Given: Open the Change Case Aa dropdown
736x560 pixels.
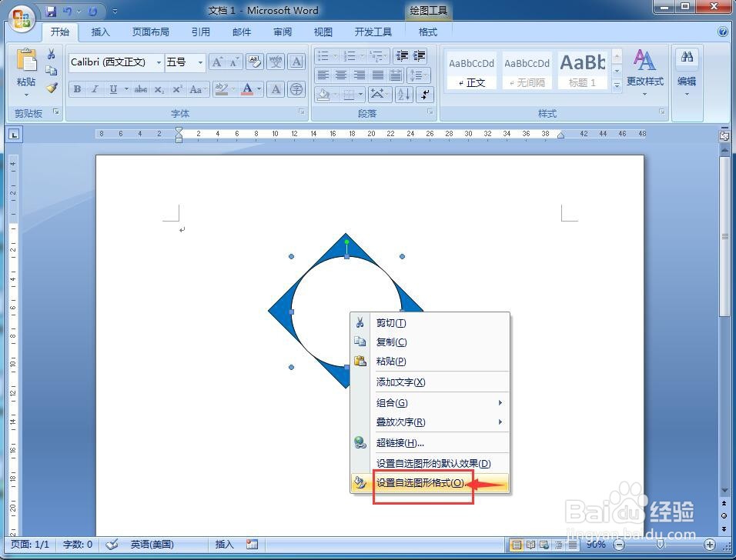Looking at the screenshot, I should (198, 89).
